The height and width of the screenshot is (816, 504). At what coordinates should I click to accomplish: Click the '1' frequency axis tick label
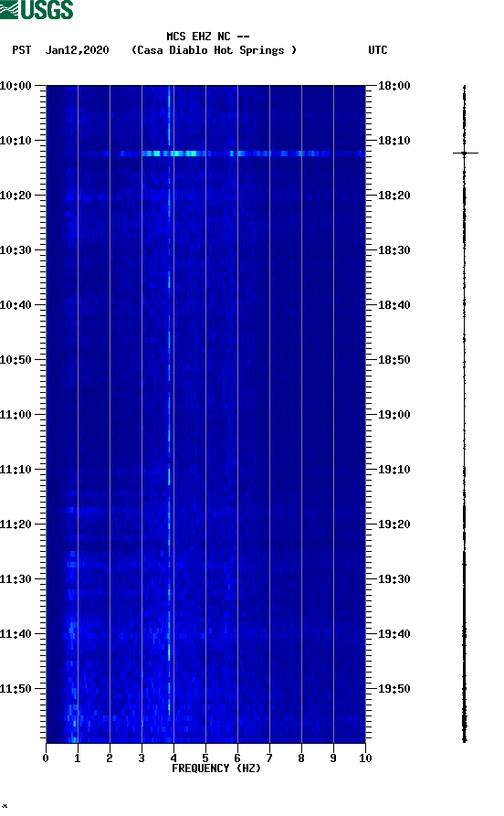pyautogui.click(x=78, y=758)
